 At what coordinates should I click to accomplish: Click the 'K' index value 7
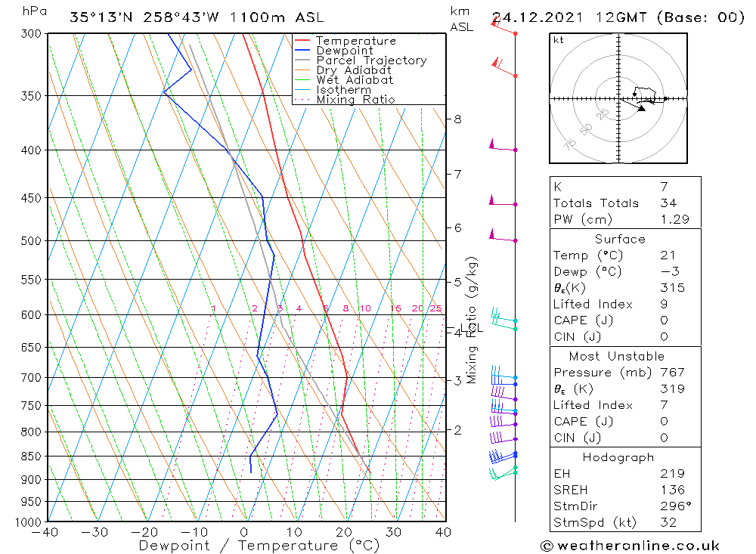click(x=665, y=187)
